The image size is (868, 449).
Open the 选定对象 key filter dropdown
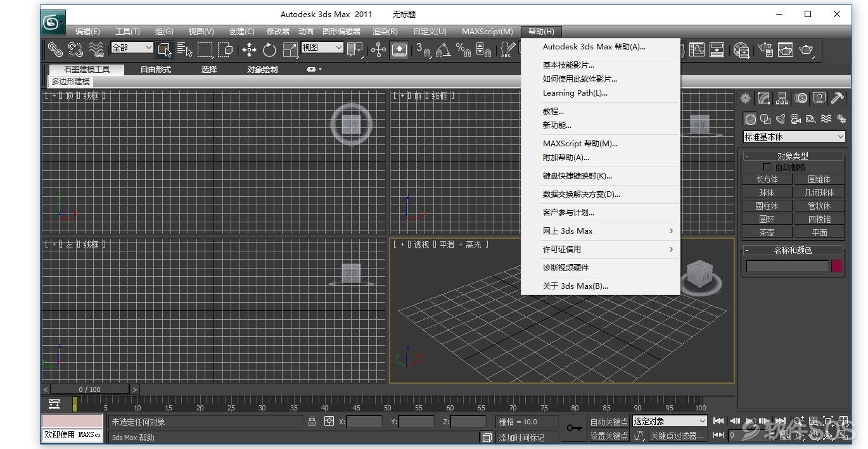point(670,421)
